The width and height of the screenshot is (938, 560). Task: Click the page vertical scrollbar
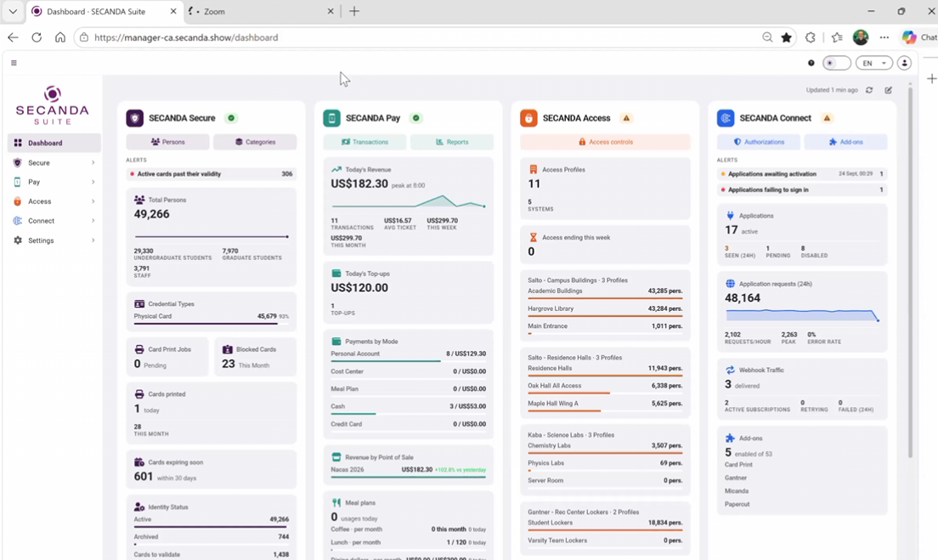tap(911, 272)
